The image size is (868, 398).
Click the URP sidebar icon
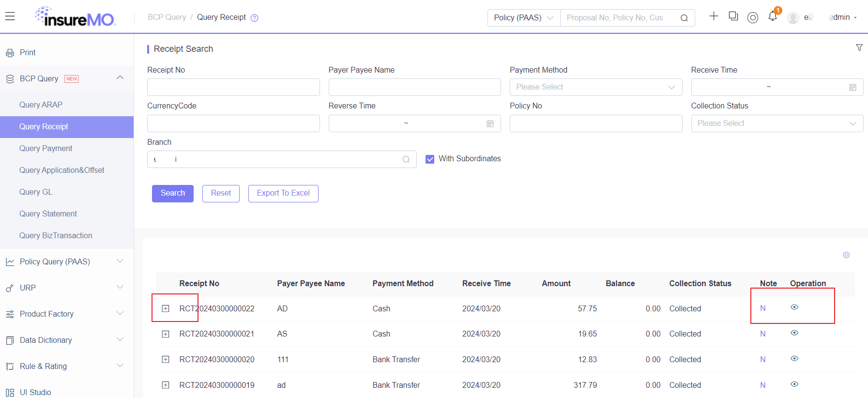click(x=10, y=288)
